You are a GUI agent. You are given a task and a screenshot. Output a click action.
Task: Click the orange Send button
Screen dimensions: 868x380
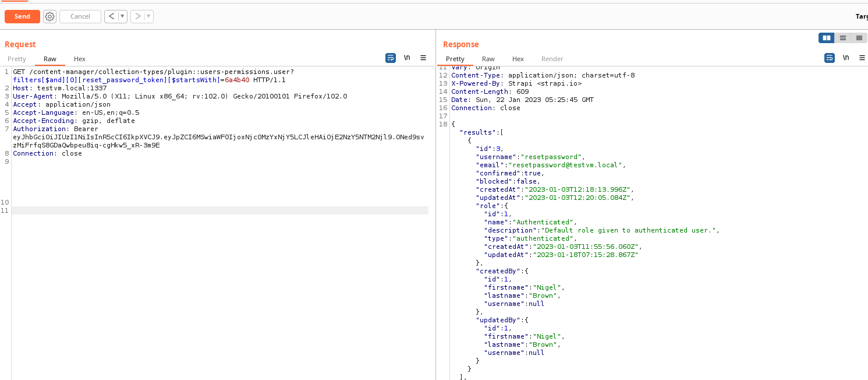[22, 16]
